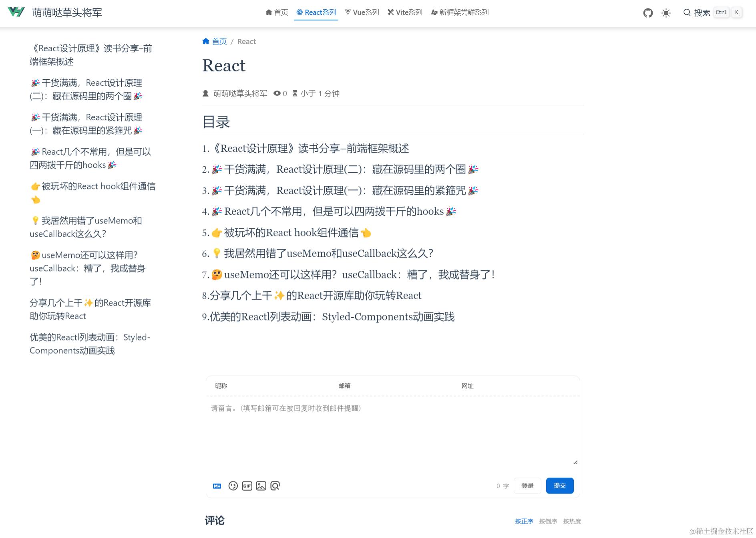Open the GIF search in comment toolbar
The width and height of the screenshot is (756, 538).
point(247,486)
